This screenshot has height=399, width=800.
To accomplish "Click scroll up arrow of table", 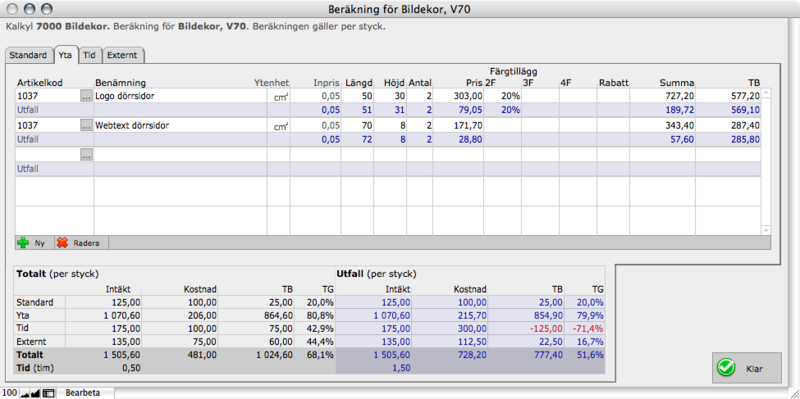I will pyautogui.click(x=765, y=93).
